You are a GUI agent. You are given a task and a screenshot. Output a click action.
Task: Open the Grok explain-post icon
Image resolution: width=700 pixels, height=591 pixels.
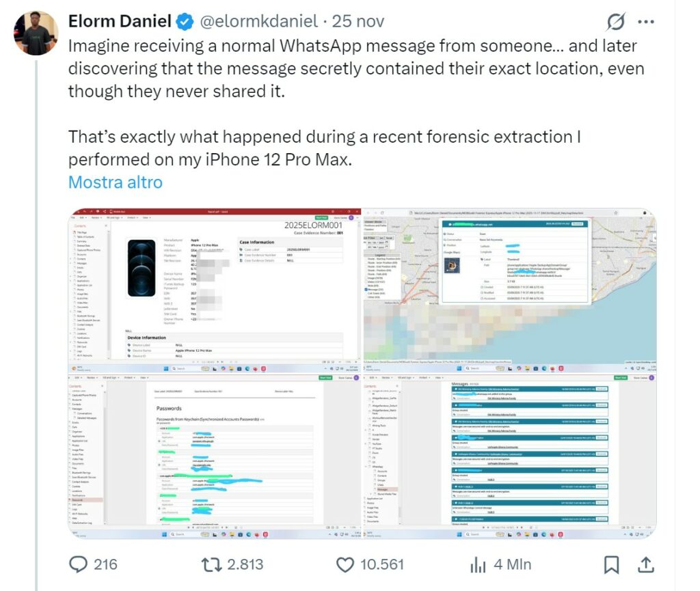(x=616, y=22)
